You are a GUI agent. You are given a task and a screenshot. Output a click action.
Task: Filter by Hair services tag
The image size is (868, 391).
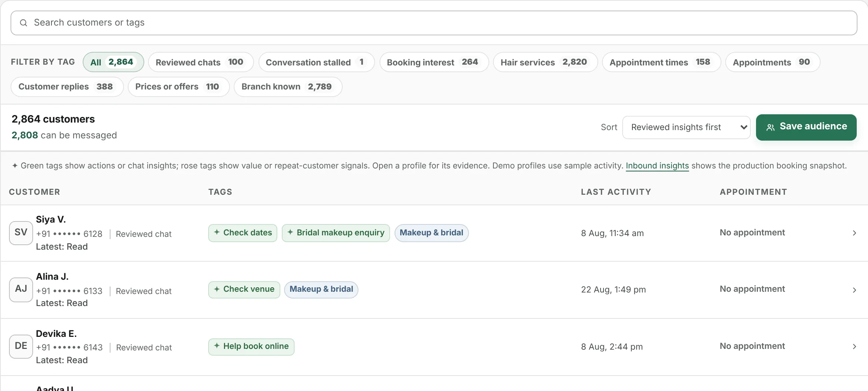pos(545,62)
